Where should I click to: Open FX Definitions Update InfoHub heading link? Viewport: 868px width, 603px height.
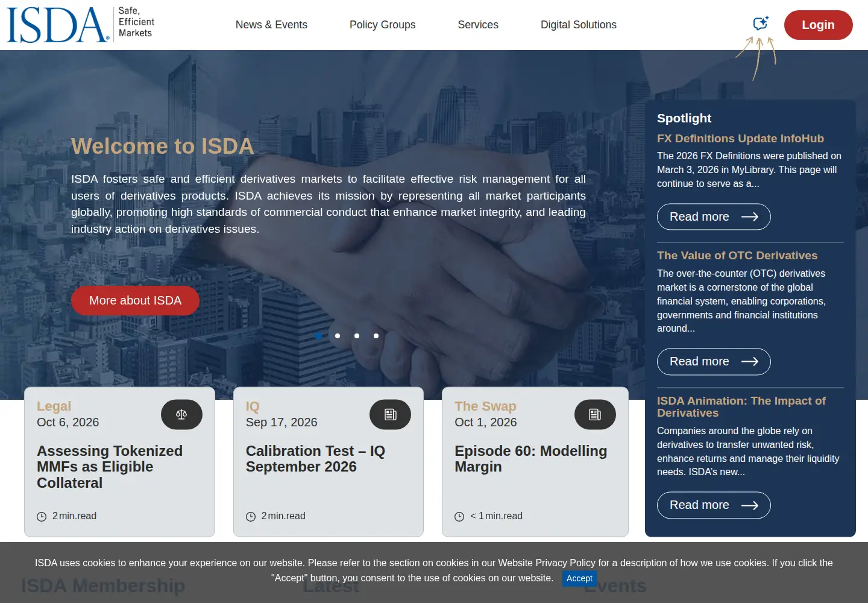pyautogui.click(x=740, y=139)
